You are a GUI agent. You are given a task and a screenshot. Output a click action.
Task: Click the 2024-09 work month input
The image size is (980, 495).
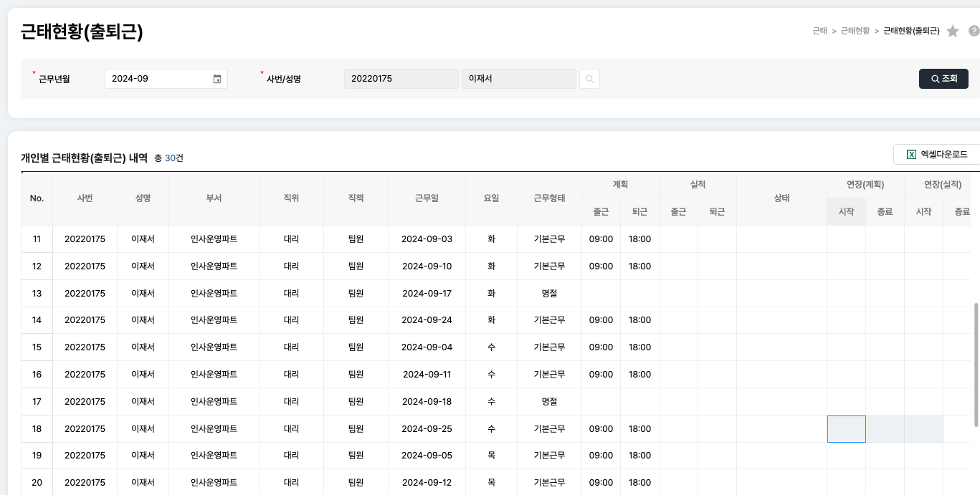(x=159, y=79)
